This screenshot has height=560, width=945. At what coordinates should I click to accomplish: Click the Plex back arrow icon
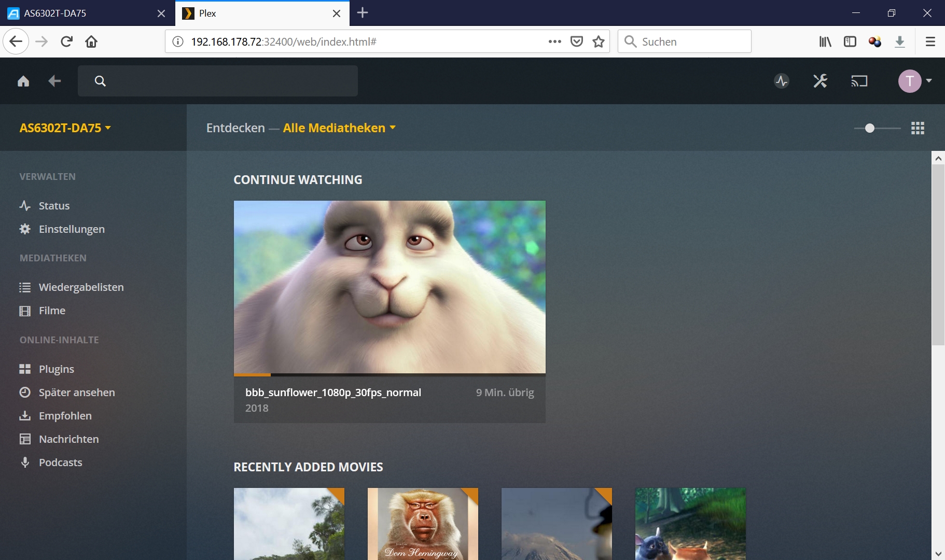click(54, 81)
